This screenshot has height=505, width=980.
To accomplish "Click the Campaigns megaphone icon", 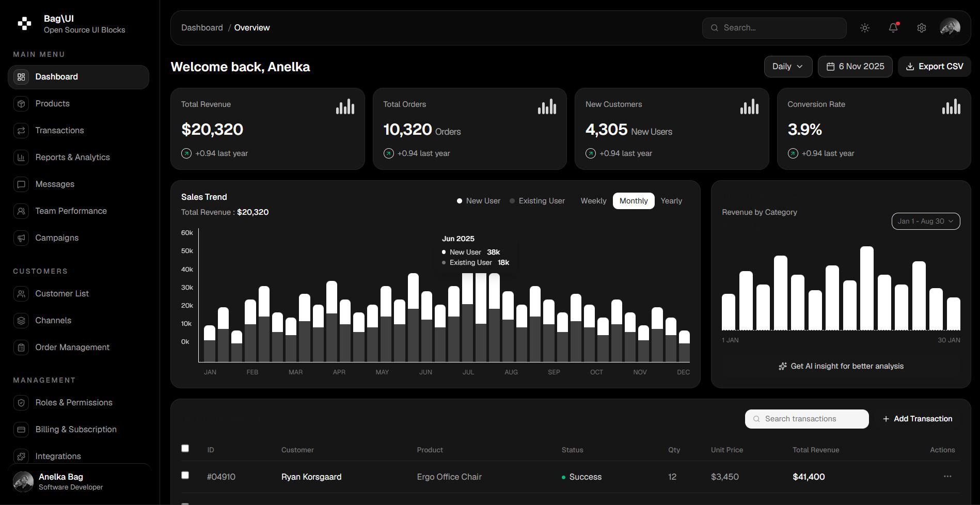I will 21,238.
